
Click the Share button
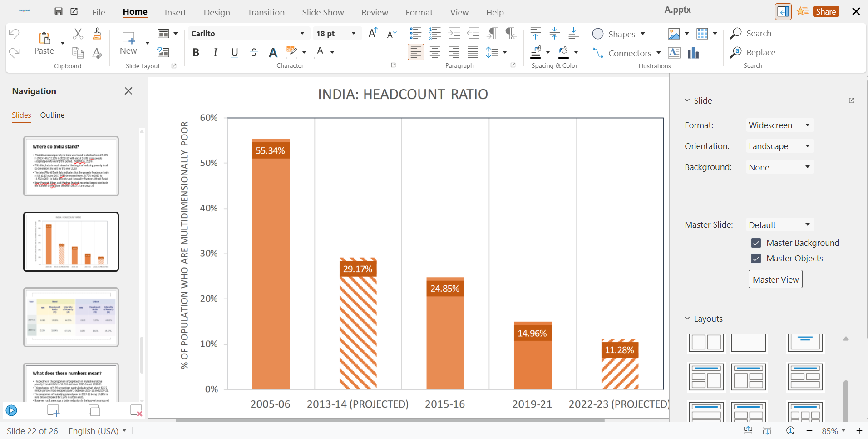pos(825,12)
